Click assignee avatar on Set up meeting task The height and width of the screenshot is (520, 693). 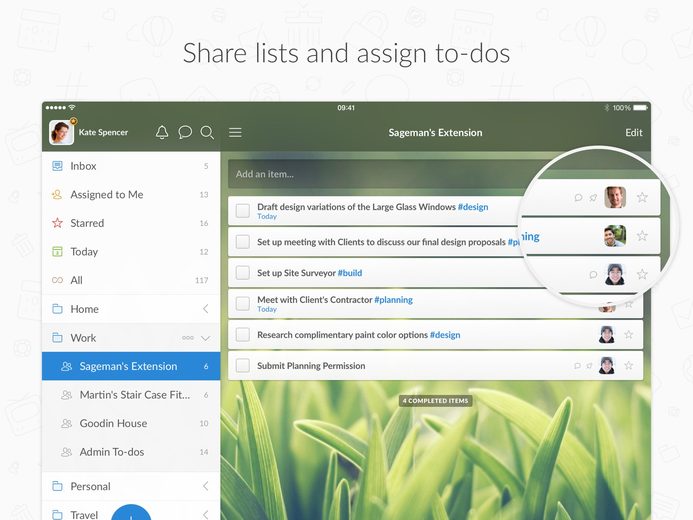coord(615,235)
